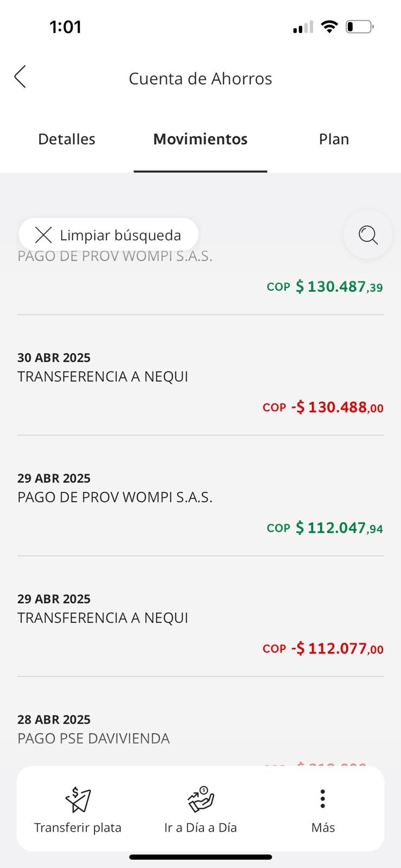Open 30 ABR Transferencia a Nequi movement
Image resolution: width=401 pixels, height=868 pixels.
(x=200, y=382)
